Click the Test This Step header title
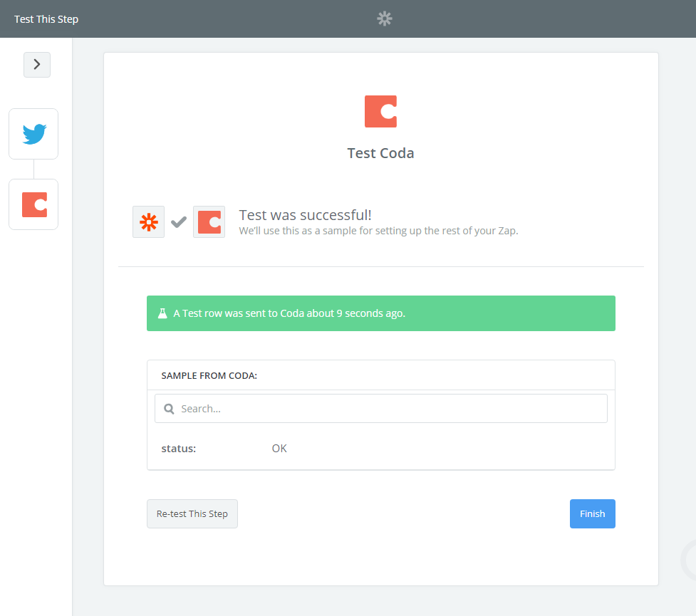 click(46, 19)
